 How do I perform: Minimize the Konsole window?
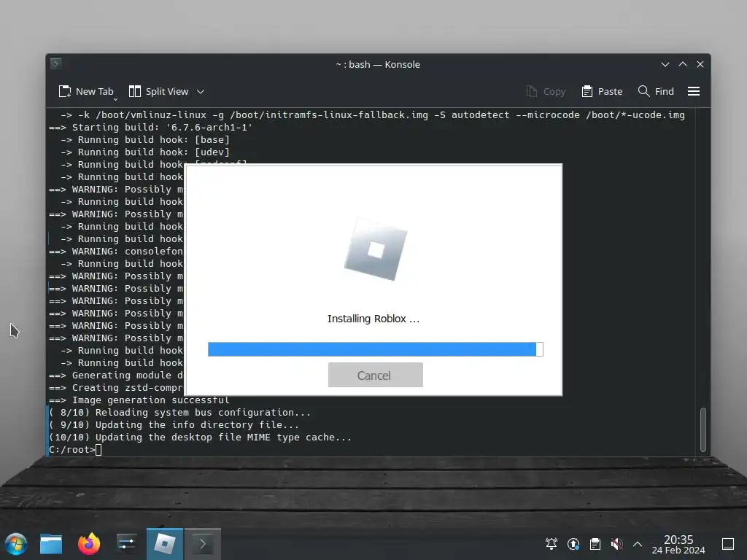(665, 64)
